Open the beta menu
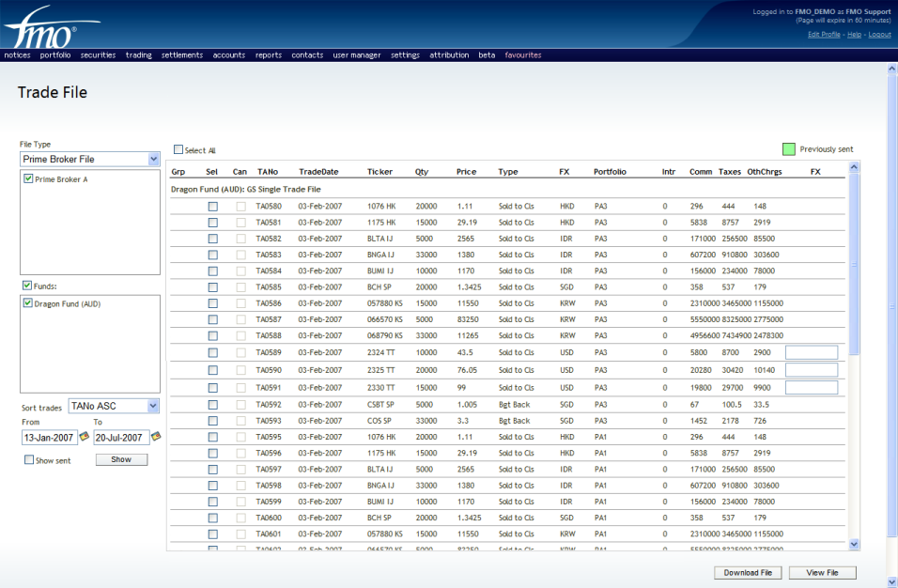898x588 pixels. pyautogui.click(x=487, y=55)
